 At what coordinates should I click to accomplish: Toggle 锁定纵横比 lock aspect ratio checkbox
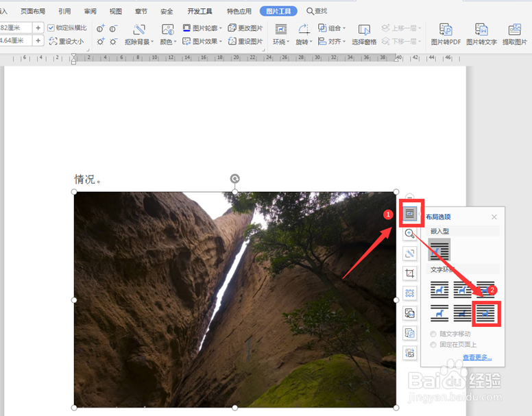[51, 28]
